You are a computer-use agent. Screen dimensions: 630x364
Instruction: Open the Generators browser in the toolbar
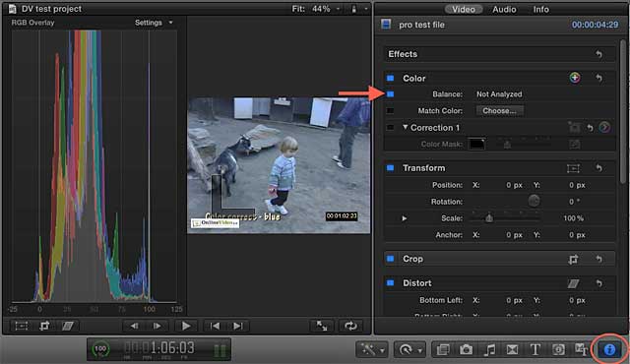tap(558, 349)
